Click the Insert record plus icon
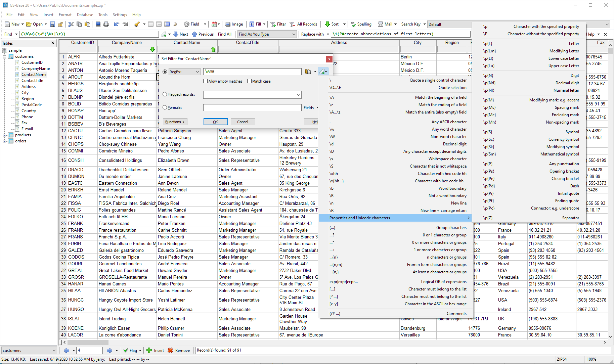Screen dimensions: 614x364 [155, 350]
